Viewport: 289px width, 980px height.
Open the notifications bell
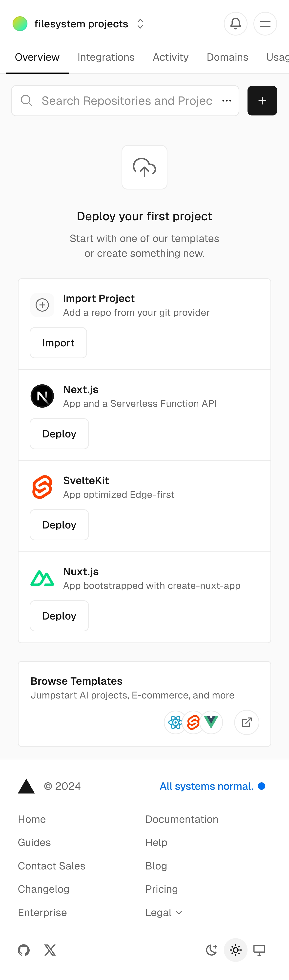point(235,24)
